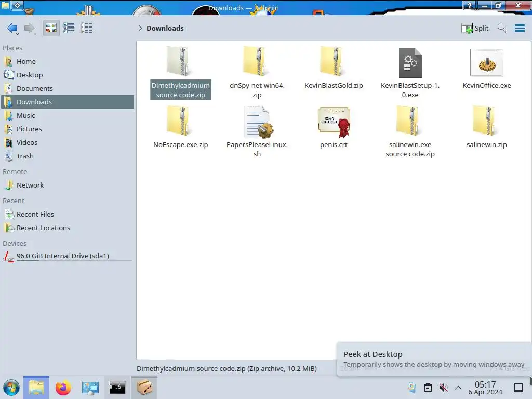The image size is (532, 399).
Task: Open Pictures in Places
Action: [68, 129]
